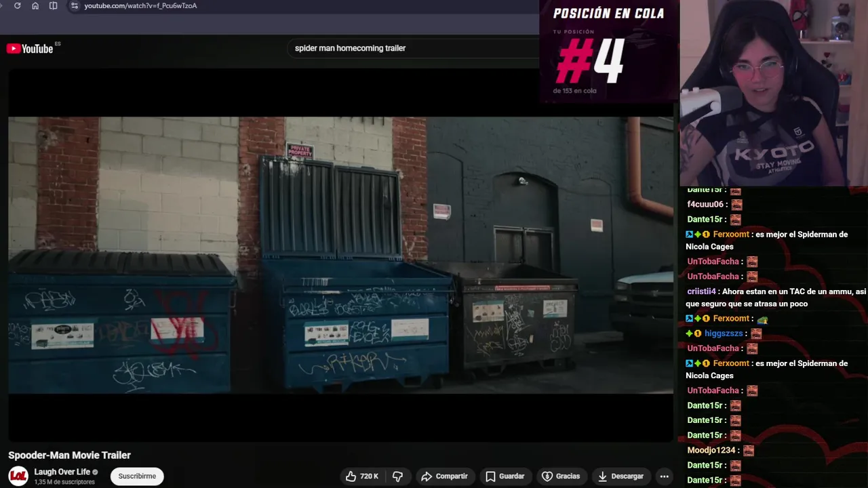Click the 1,35 M de suscriptores text
Viewport: 868px width, 488px height.
tap(64, 482)
